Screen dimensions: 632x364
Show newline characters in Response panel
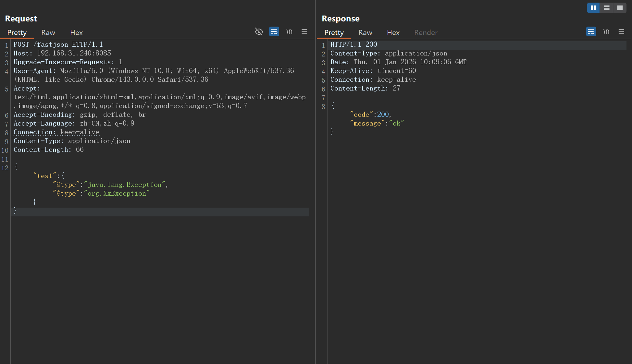click(606, 32)
